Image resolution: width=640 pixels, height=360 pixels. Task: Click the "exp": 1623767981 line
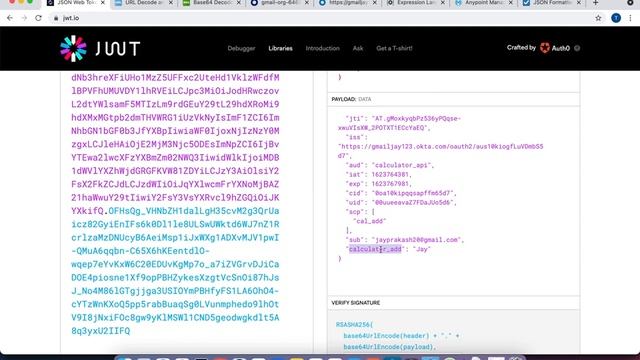[379, 184]
